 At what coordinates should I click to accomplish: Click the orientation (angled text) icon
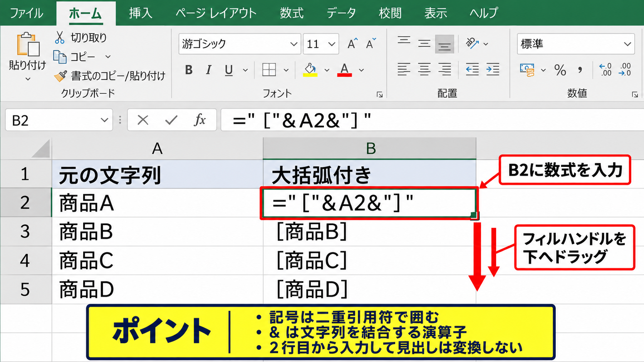[x=472, y=43]
